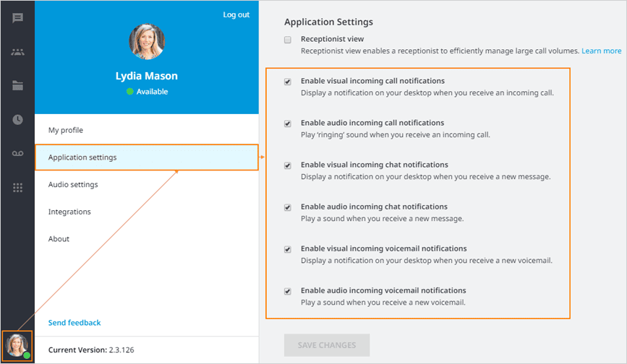The width and height of the screenshot is (627, 364).
Task: Click the user avatar at bottom-left corner
Action: click(x=17, y=345)
